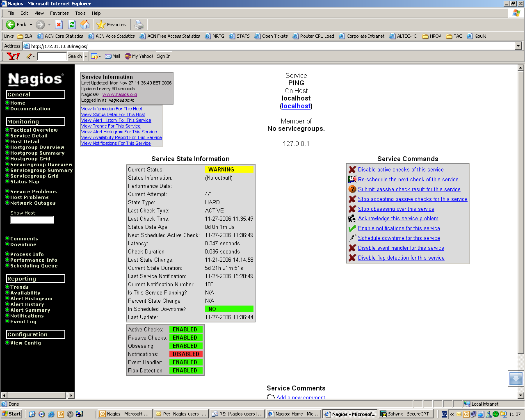Open the MRTG links bar favorite
The width and height of the screenshot is (525, 420).
[215, 36]
